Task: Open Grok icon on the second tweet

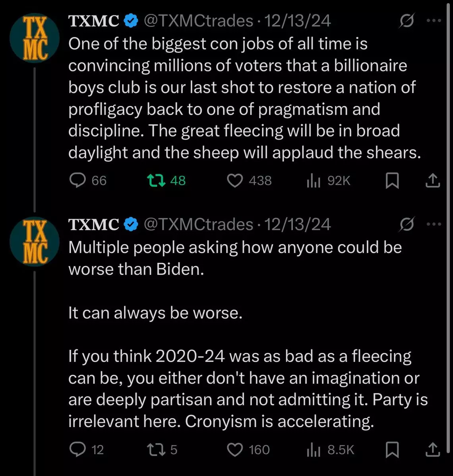Action: 407,224
